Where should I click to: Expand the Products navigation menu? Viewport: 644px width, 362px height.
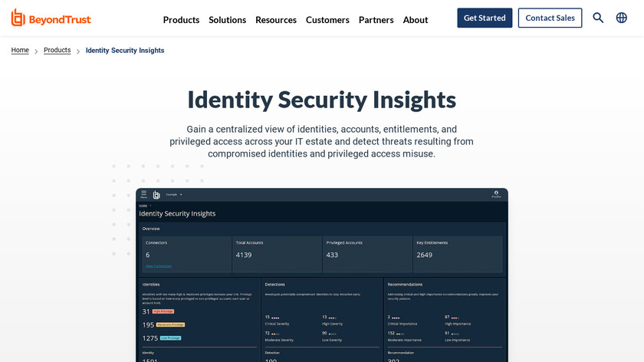(x=181, y=20)
